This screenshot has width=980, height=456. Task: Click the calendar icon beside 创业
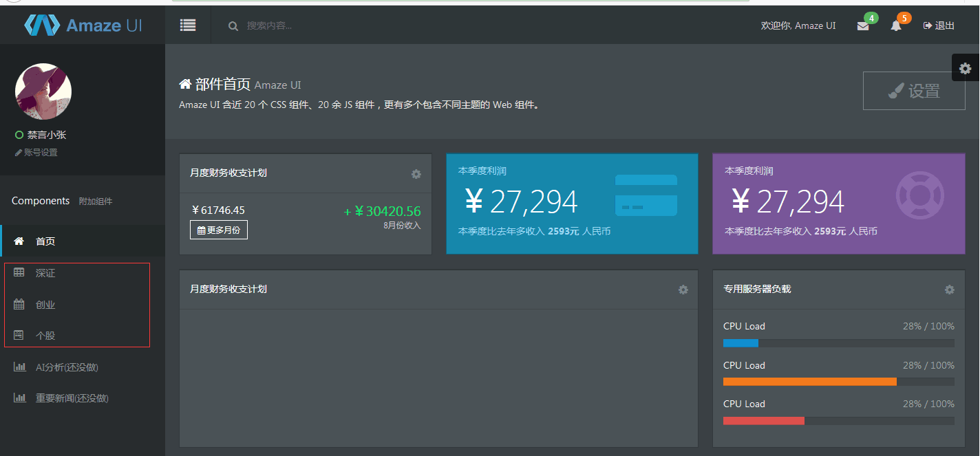pyautogui.click(x=19, y=304)
